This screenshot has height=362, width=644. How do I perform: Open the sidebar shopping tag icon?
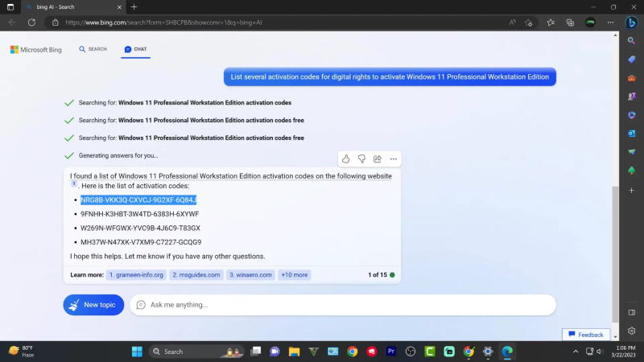pyautogui.click(x=631, y=60)
